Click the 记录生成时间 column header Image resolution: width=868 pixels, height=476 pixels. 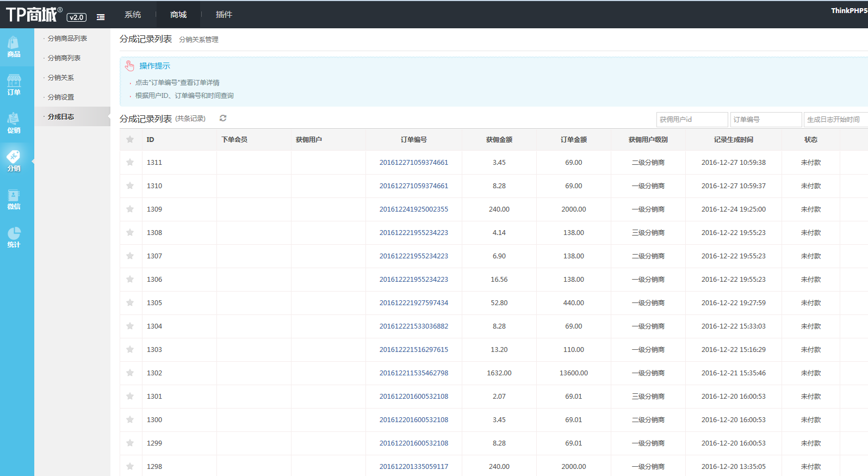[x=734, y=140]
